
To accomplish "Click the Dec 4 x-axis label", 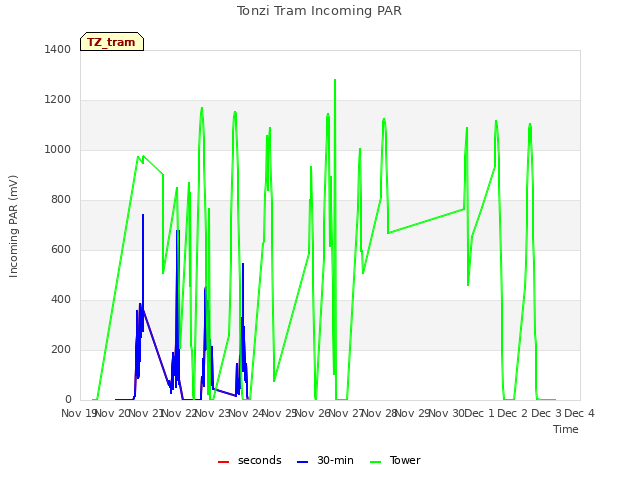I will [580, 413].
